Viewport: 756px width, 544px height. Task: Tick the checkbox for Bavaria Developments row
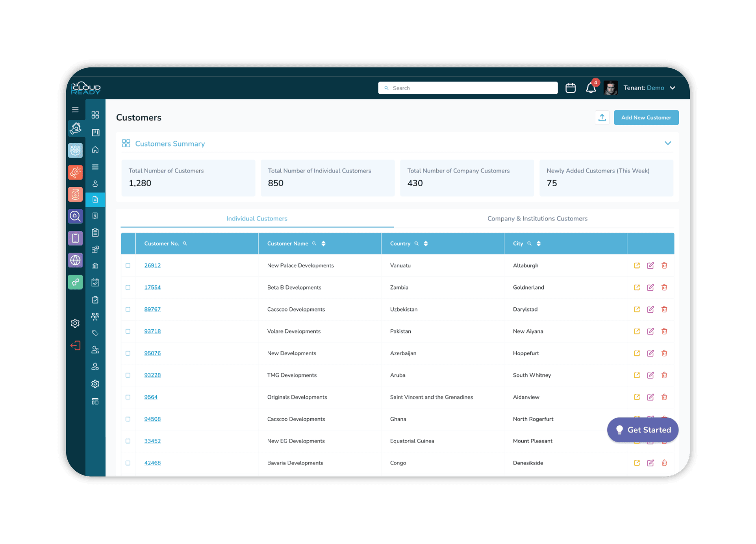[x=128, y=463]
